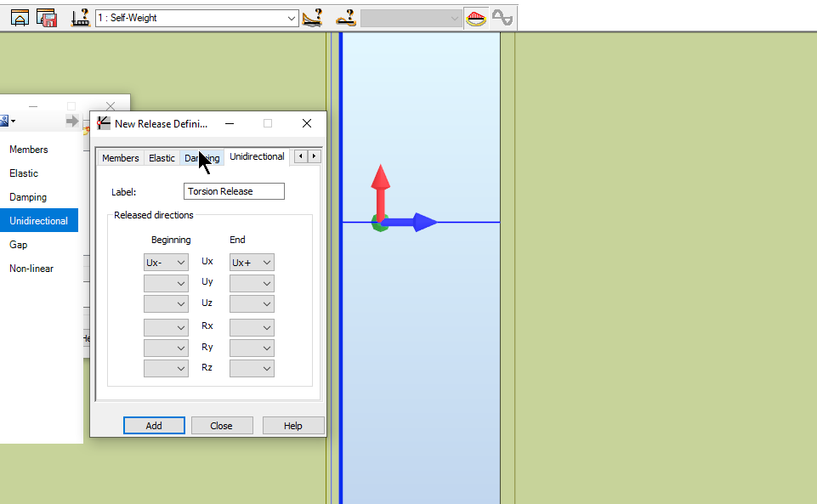Select Gap in the release type list
Screen dimensions: 817x504
(x=18, y=244)
